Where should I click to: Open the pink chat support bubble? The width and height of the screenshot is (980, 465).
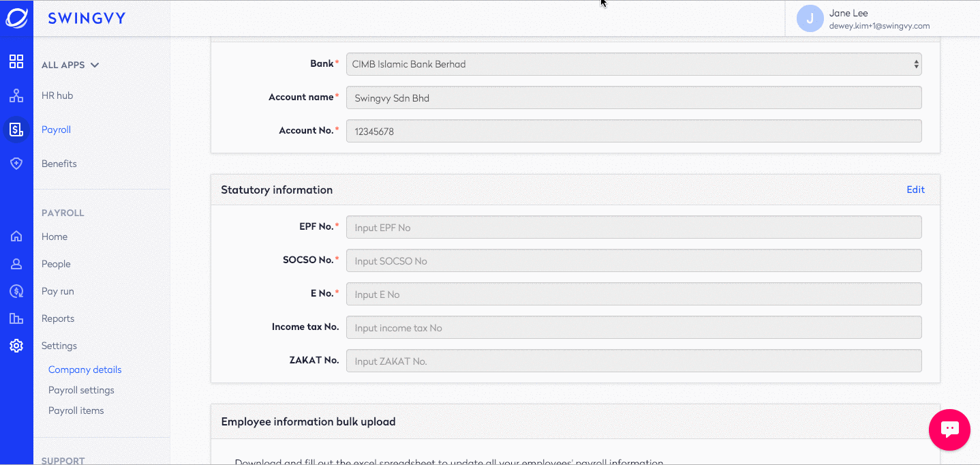[949, 430]
